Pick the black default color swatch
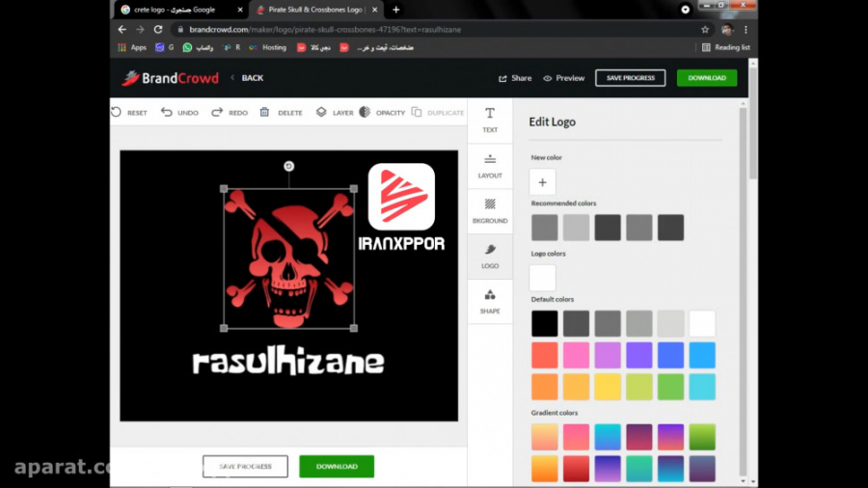868x488 pixels. [x=544, y=323]
